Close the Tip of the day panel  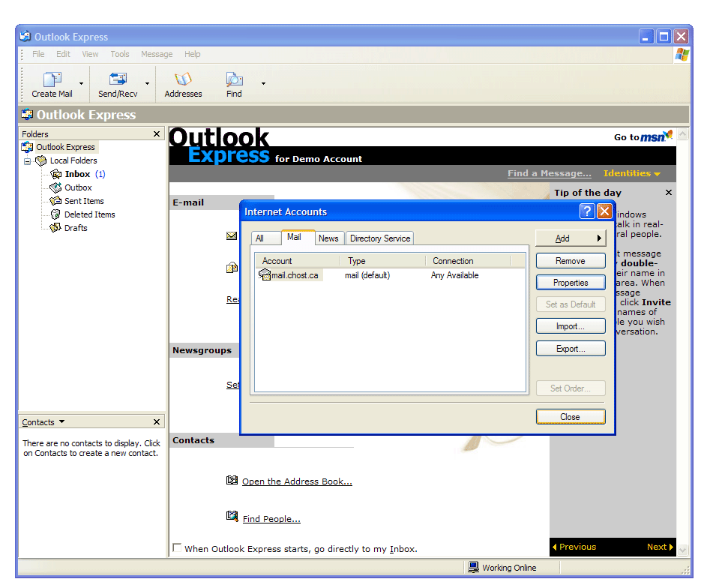point(669,193)
